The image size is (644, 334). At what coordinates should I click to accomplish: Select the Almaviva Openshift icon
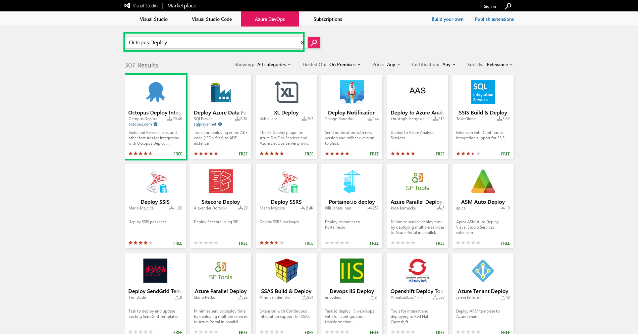pos(418,271)
